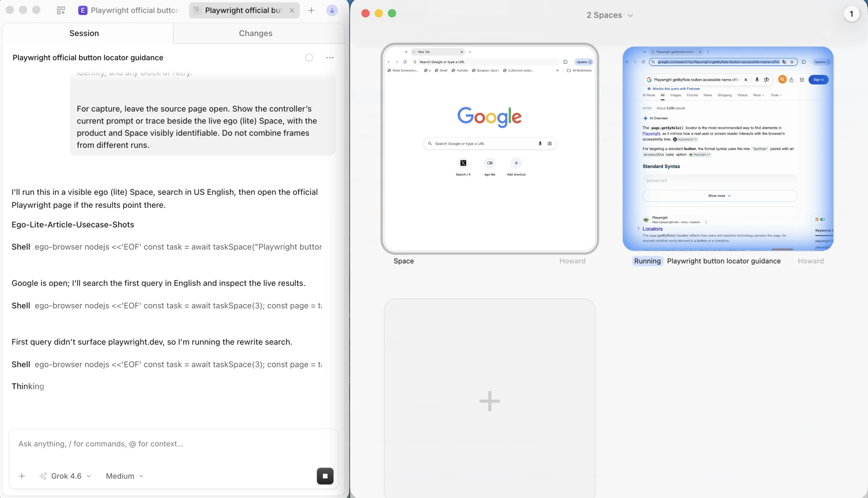Click the Running status badge
The width and height of the screenshot is (868, 498).
647,261
